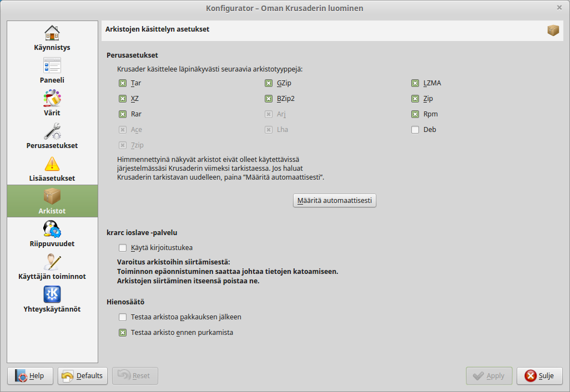Viewport: 570px width, 392px height.
Task: Switch to the Riippuvuudet tab label
Action: (x=52, y=244)
